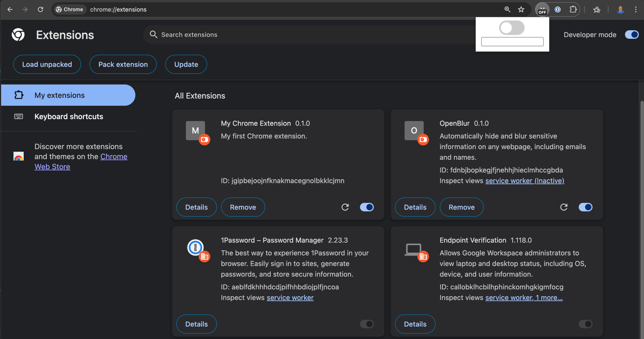The image size is (644, 339).
Task: Click the Load unpacked button
Action: point(47,64)
